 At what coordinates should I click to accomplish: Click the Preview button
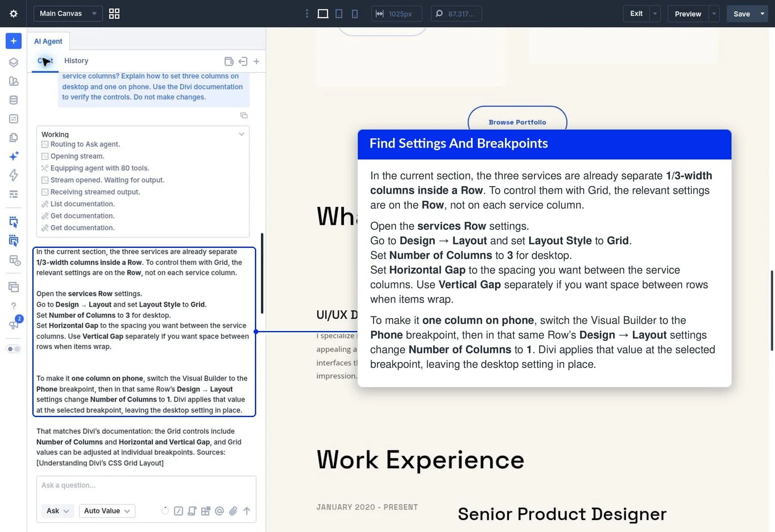click(x=688, y=14)
